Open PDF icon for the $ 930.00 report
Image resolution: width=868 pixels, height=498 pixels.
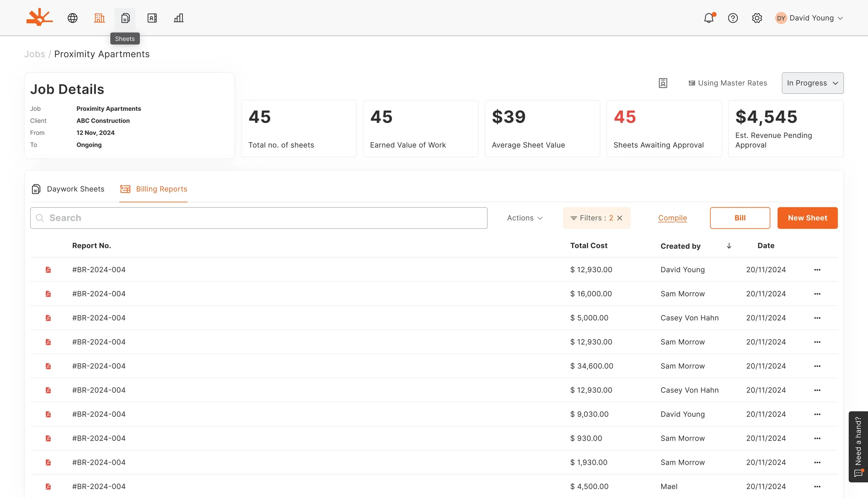[x=48, y=438]
